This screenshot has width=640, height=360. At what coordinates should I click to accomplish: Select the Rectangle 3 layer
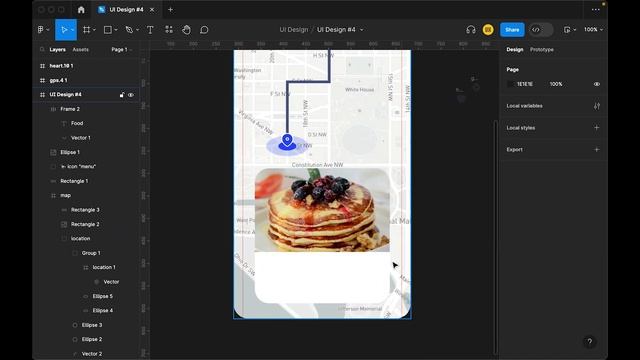86,210
